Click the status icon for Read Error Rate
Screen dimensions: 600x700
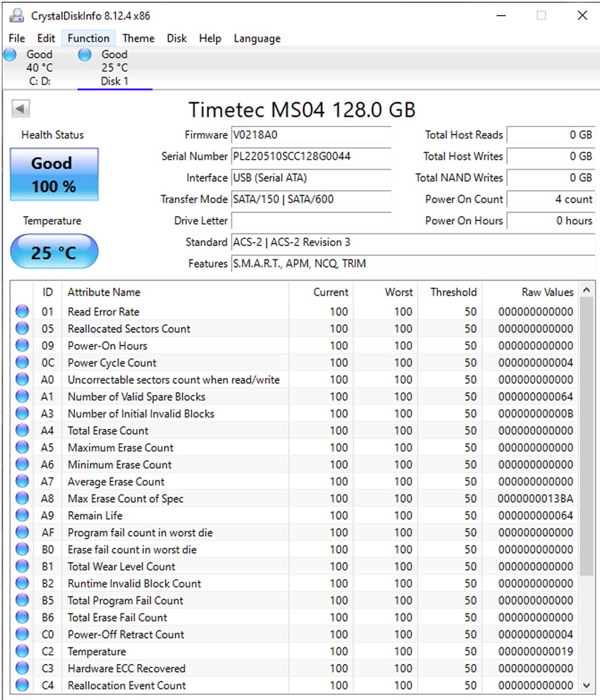click(x=22, y=312)
